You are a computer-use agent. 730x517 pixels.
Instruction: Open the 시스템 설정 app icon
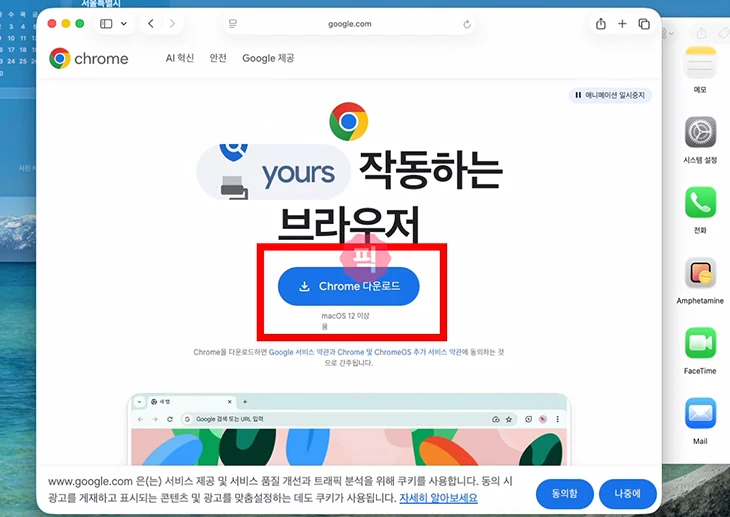click(x=700, y=132)
